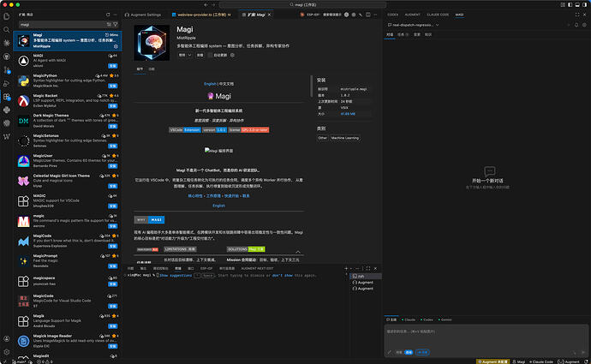Viewport: 591px width, 364px height.
Task: Click the magic wand icon under chat input
Action: point(390,352)
